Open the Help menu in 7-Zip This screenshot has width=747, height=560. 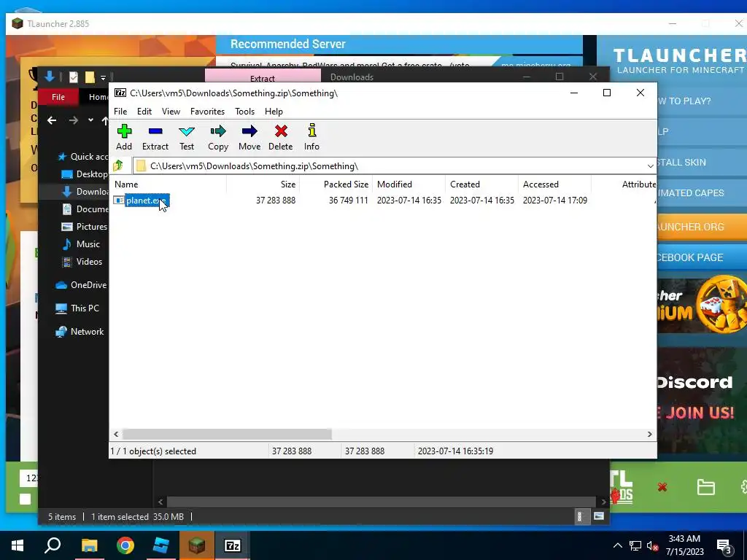click(x=274, y=112)
